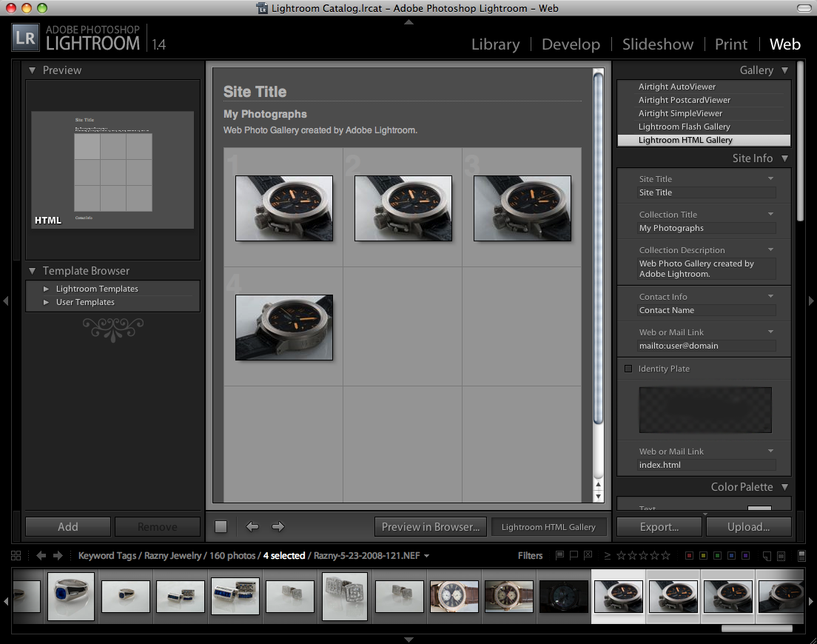Image resolution: width=817 pixels, height=644 pixels.
Task: Select blue ring thumbnail in filmstrip
Action: 71,596
